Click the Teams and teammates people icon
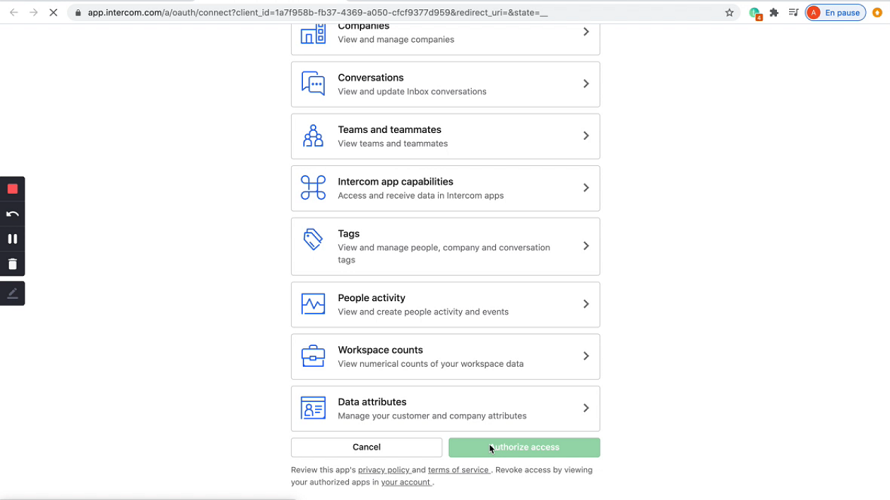 pyautogui.click(x=313, y=136)
